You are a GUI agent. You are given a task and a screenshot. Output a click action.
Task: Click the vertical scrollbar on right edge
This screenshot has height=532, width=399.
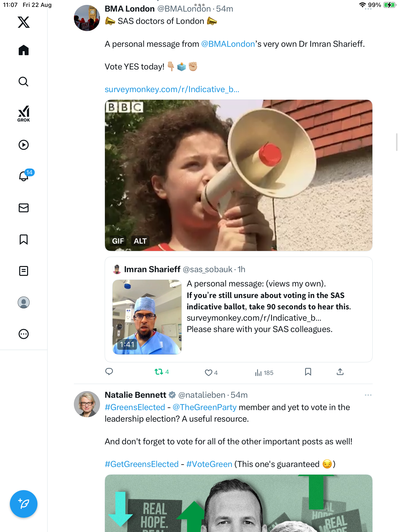tap(397, 142)
